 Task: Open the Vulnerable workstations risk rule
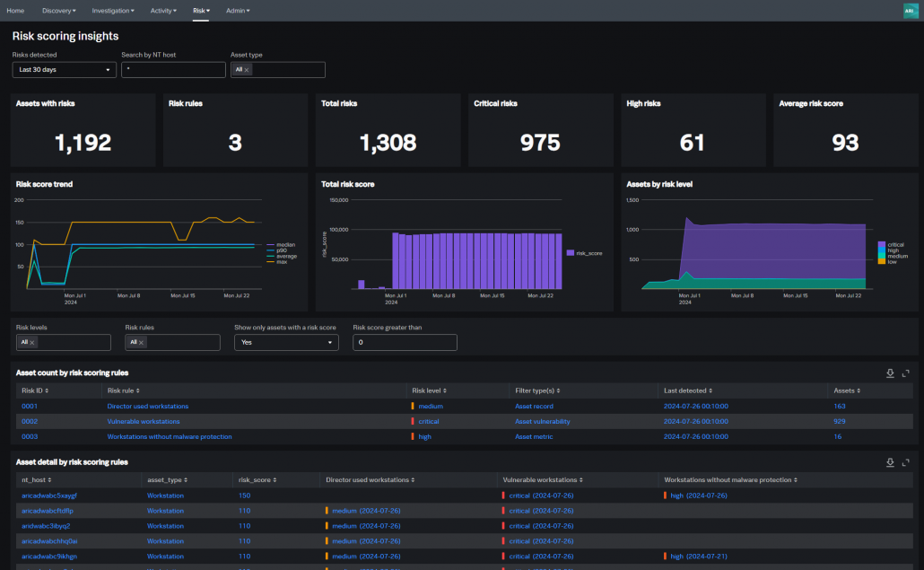click(143, 421)
